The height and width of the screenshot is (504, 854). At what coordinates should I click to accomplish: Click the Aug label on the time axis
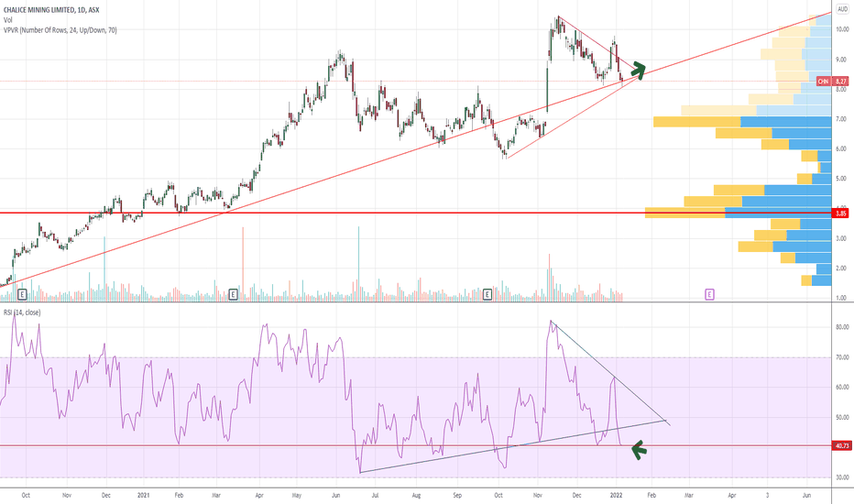pos(416,495)
